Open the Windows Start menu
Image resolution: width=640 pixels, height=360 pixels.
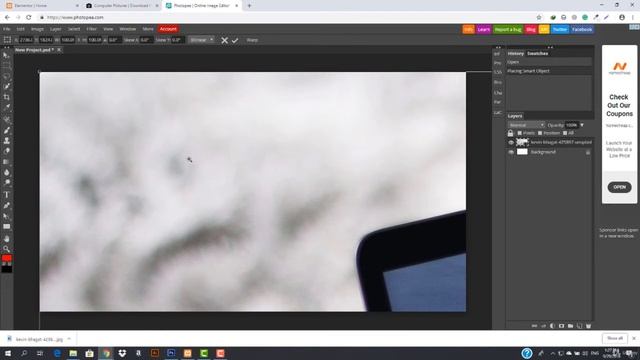(7, 353)
